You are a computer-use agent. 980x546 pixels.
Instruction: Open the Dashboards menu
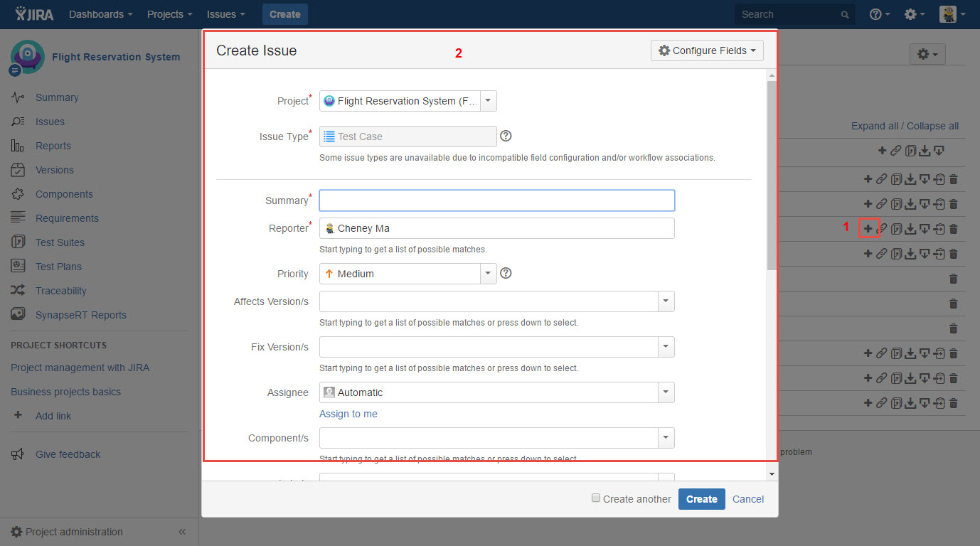(x=100, y=14)
